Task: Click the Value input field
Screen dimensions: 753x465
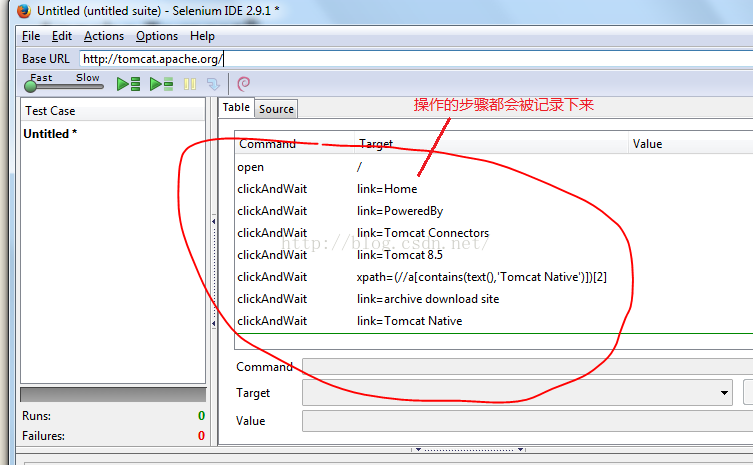Action: [527, 421]
